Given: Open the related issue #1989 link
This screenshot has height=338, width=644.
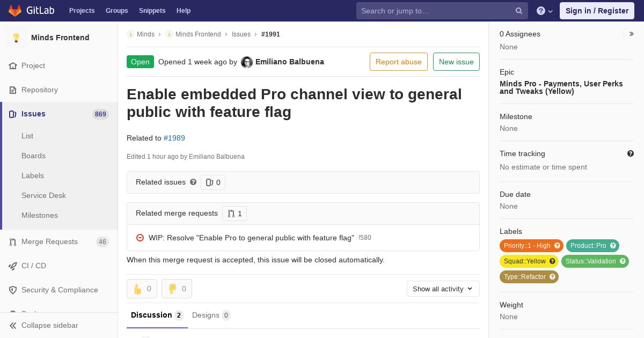Looking at the screenshot, I should 174,138.
